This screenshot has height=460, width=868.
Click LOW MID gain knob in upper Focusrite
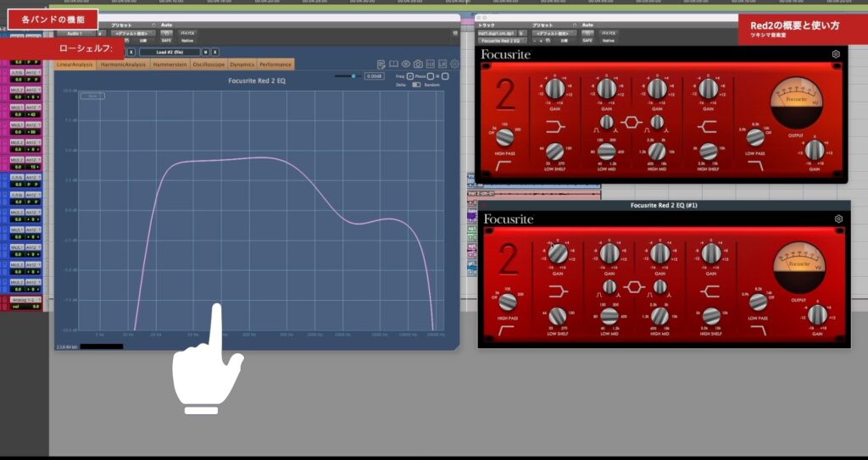pos(607,89)
